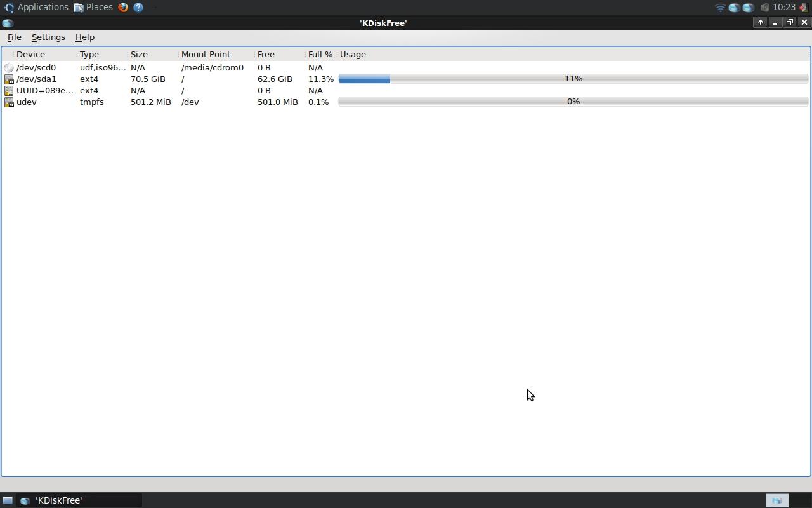Sort by the Full % column header
812x508 pixels.
click(321, 55)
